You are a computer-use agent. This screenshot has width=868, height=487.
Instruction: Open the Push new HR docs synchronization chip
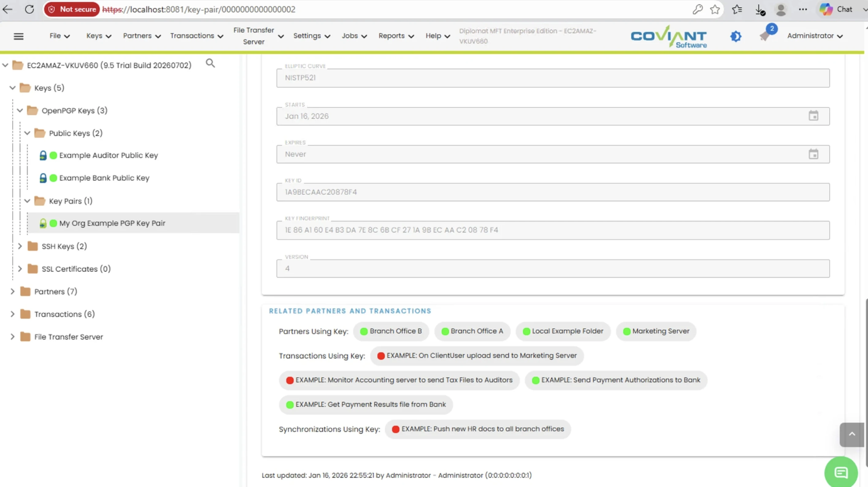coord(478,429)
